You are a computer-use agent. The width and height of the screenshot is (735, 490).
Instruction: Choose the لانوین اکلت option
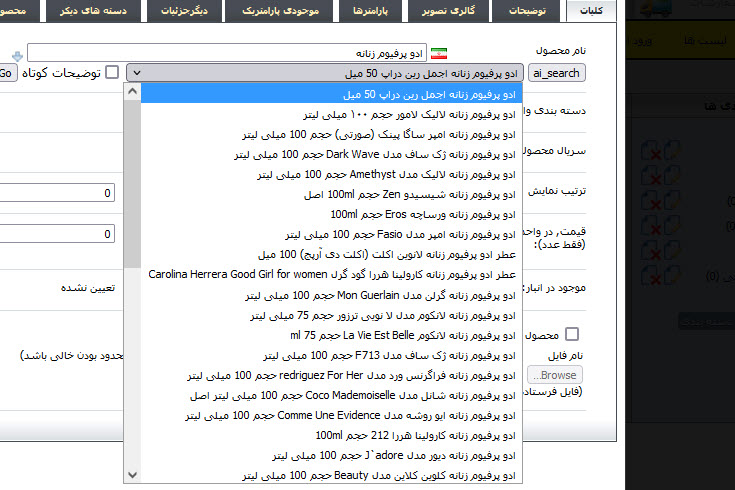(332, 255)
